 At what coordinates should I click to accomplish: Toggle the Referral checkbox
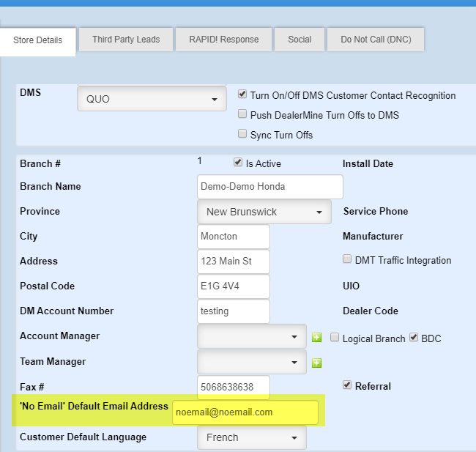click(x=347, y=385)
